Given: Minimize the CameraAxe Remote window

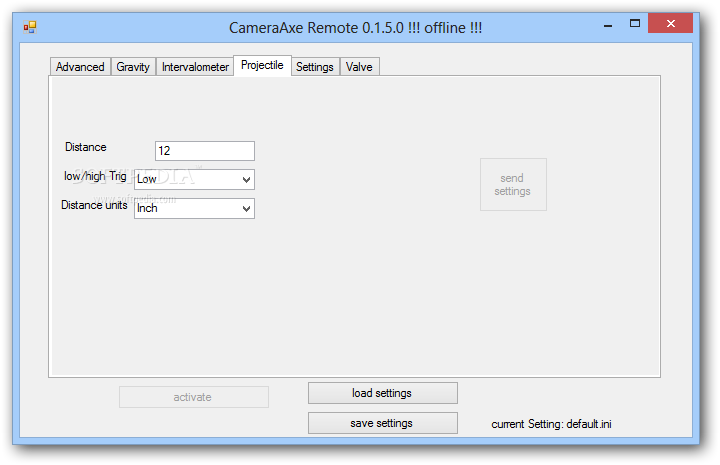Looking at the screenshot, I should 608,24.
